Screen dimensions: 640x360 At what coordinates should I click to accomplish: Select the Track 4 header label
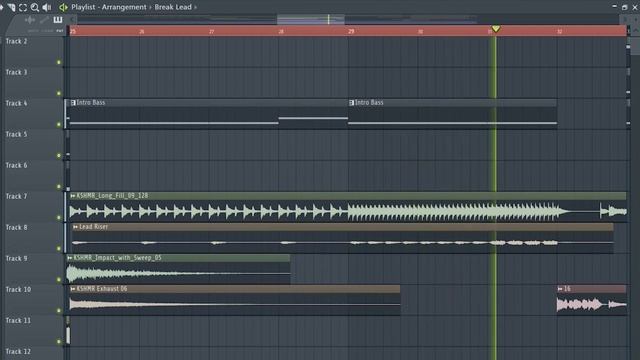(x=16, y=103)
